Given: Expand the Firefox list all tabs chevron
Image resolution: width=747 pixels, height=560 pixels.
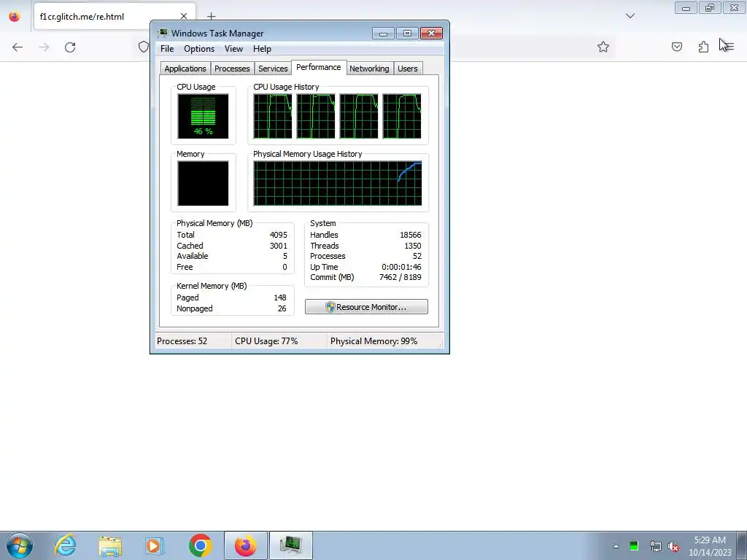Looking at the screenshot, I should click(x=630, y=16).
